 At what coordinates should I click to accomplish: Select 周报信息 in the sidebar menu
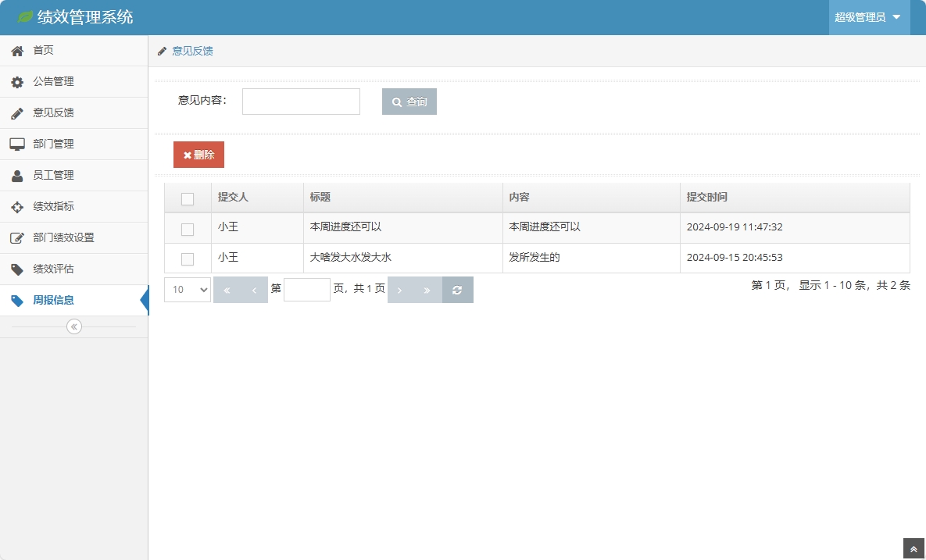pyautogui.click(x=53, y=301)
